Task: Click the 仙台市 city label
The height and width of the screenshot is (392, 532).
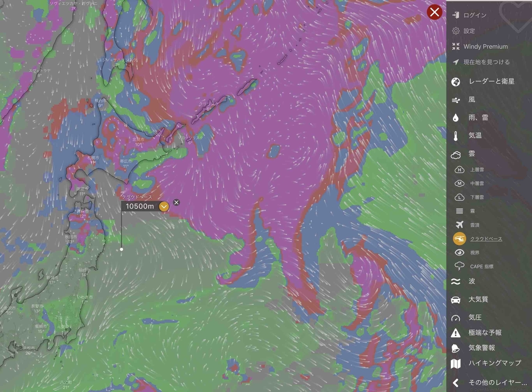Action: [x=85, y=270]
